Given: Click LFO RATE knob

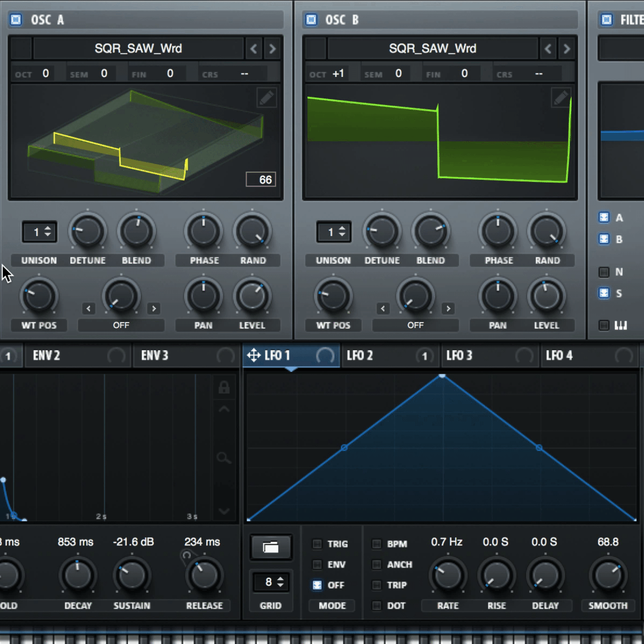Looking at the screenshot, I should pyautogui.click(x=448, y=575).
